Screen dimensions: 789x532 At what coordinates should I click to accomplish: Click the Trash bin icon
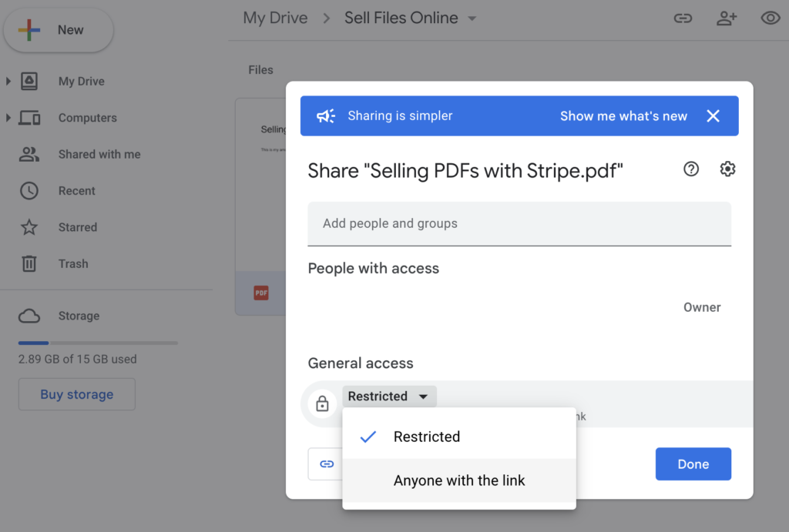coord(29,263)
